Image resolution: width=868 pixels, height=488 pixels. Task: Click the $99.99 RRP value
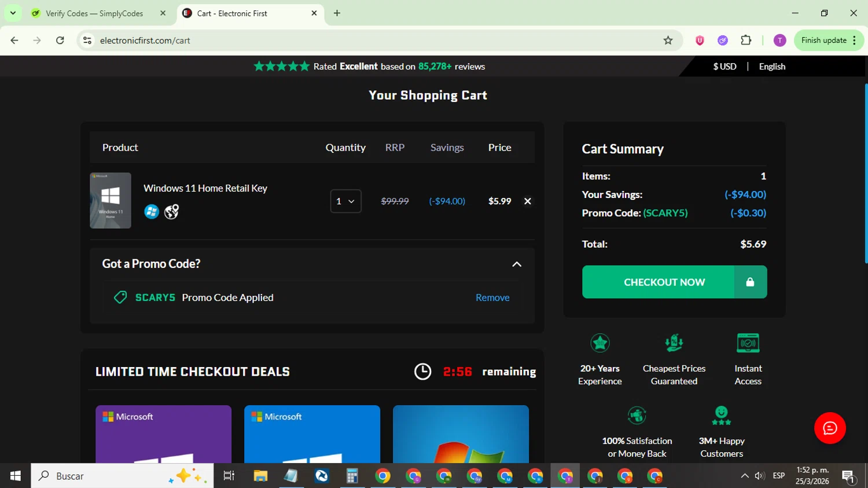395,201
